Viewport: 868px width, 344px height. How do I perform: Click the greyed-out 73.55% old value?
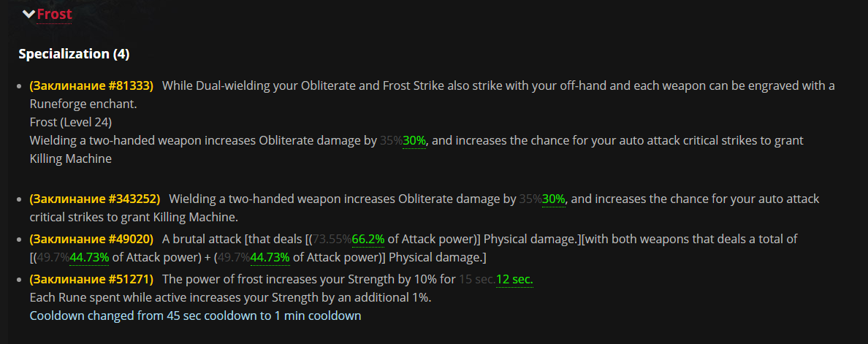(x=332, y=240)
